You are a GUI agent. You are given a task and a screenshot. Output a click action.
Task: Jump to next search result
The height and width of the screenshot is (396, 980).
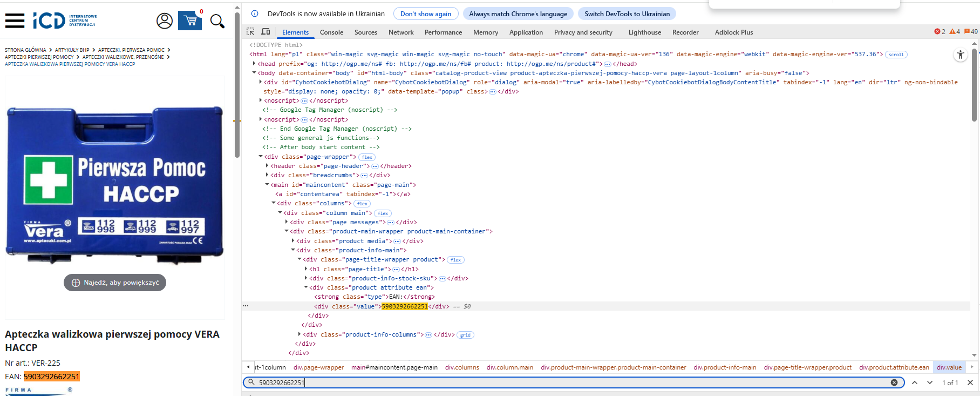point(930,382)
